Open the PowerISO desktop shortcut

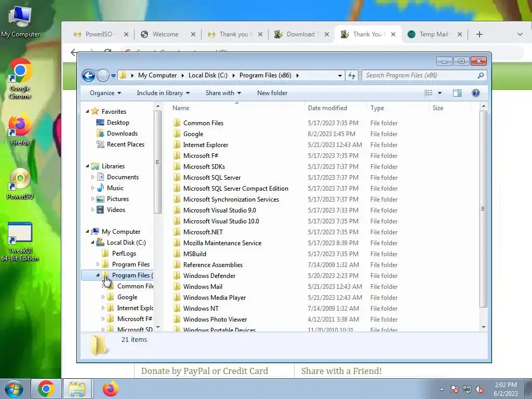[20, 184]
